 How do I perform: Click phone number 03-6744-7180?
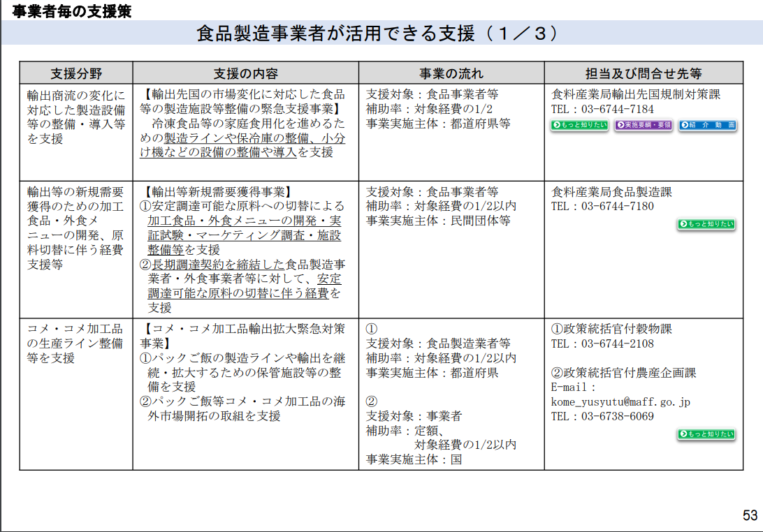(x=618, y=206)
